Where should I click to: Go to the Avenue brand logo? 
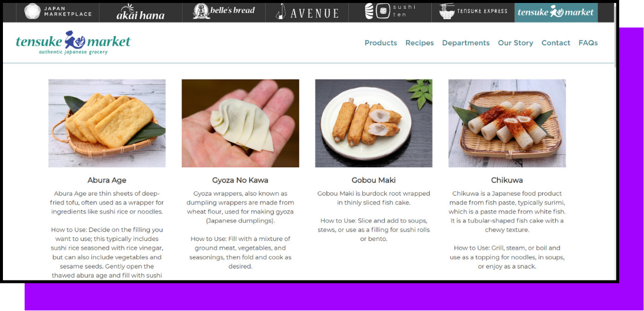[307, 12]
